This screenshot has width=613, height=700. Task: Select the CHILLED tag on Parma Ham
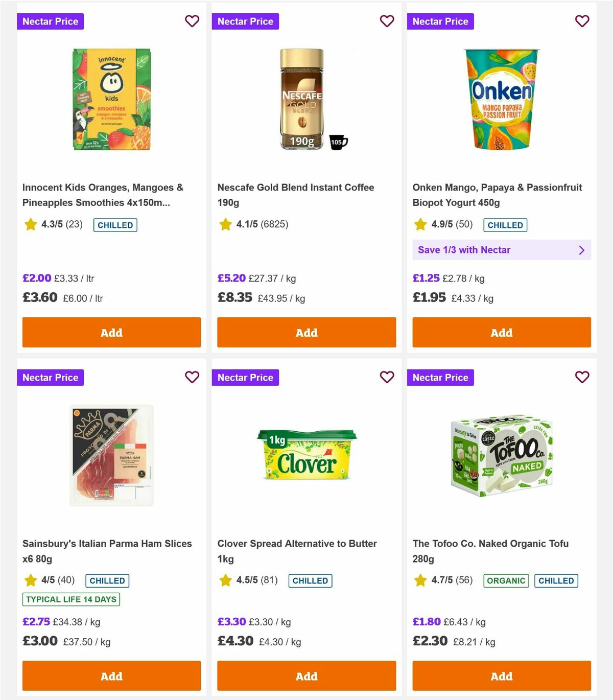[107, 580]
